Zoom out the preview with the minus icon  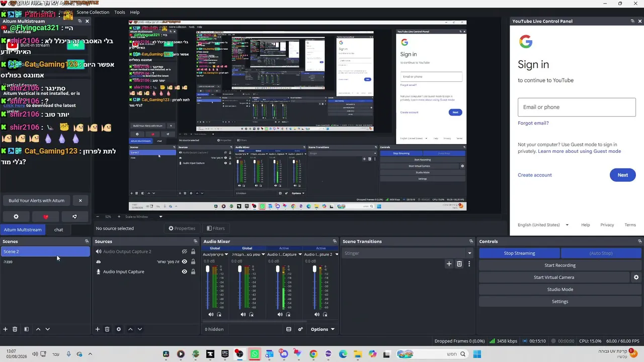click(98, 217)
